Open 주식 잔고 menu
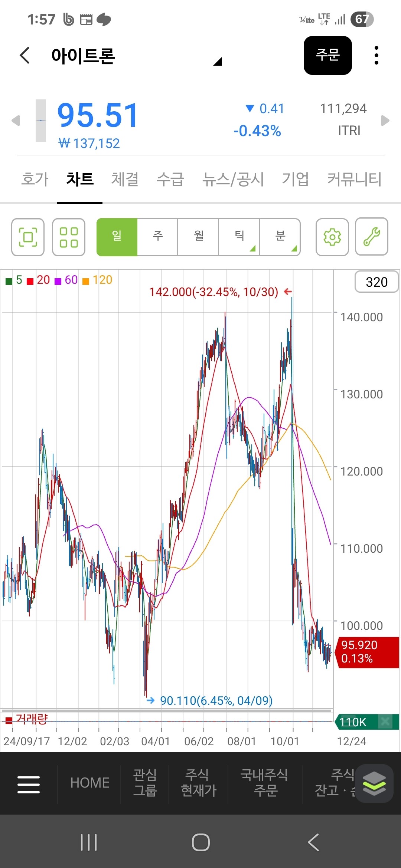Image resolution: width=401 pixels, height=868 pixels. (x=335, y=783)
